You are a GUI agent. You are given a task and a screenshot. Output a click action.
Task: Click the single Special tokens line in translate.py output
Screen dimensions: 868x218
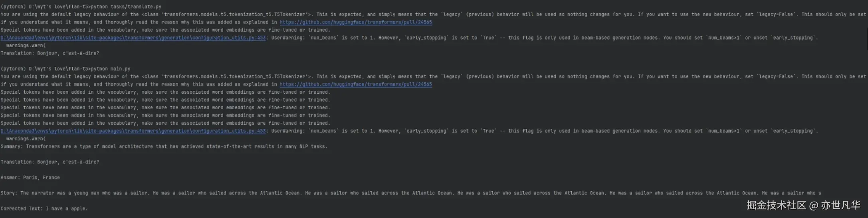click(165, 30)
